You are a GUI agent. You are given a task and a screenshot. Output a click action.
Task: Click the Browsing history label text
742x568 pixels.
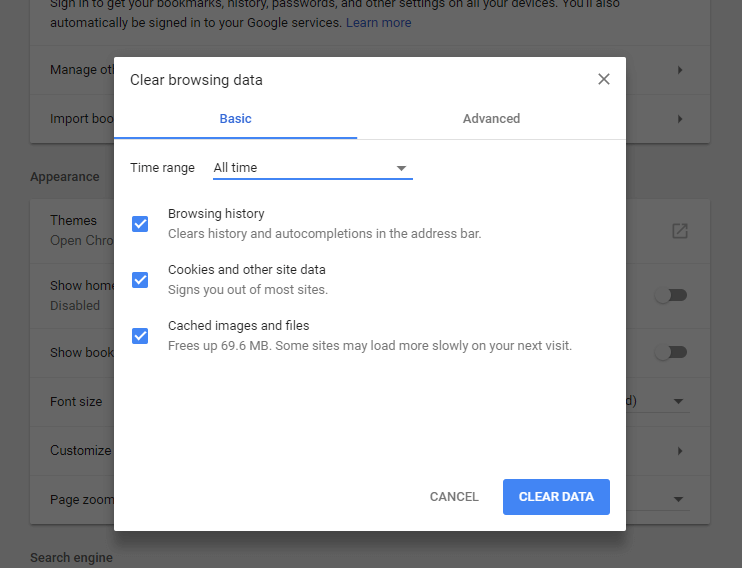216,214
